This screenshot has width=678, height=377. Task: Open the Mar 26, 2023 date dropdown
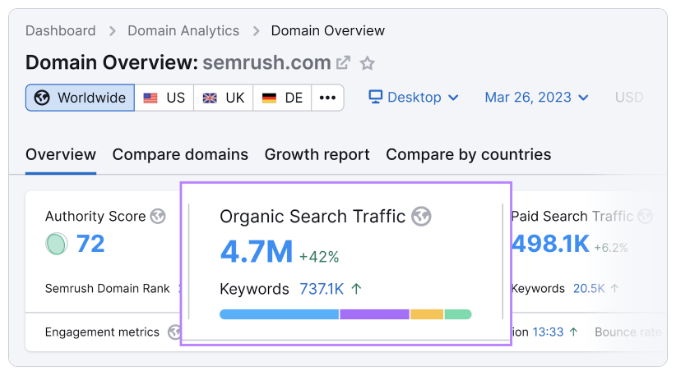(x=537, y=97)
